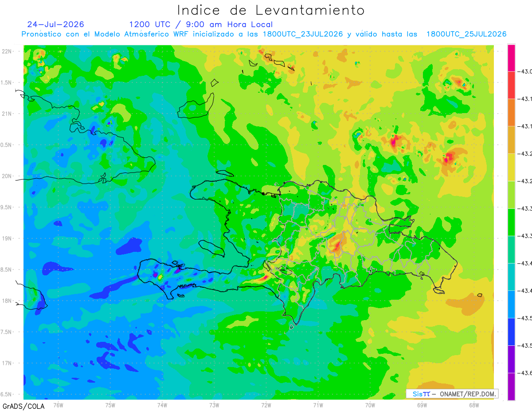This screenshot has width=532, height=411.
Task: Select the light blue legend swatch
Action: 511,304
